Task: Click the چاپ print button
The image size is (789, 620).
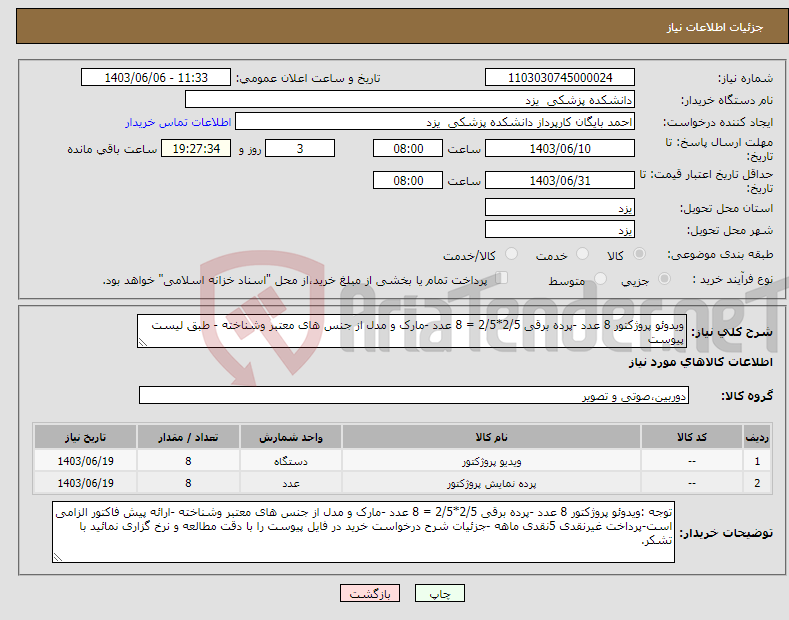Action: 439,593
